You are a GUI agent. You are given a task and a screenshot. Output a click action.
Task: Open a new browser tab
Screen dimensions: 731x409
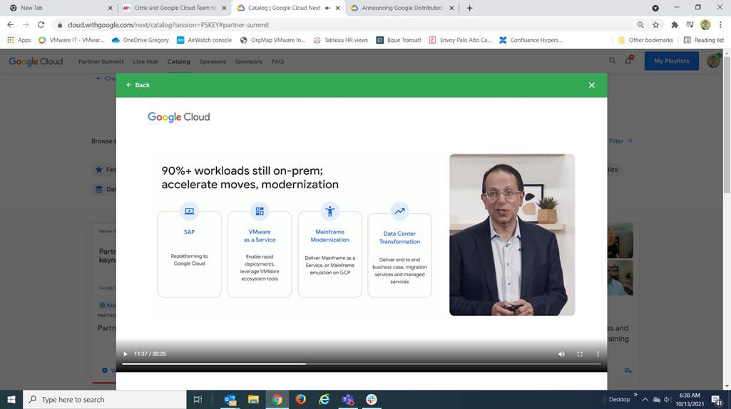click(469, 8)
